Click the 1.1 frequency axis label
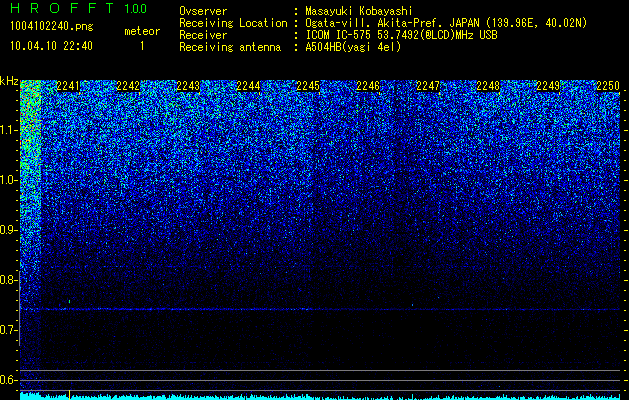 click(8, 130)
